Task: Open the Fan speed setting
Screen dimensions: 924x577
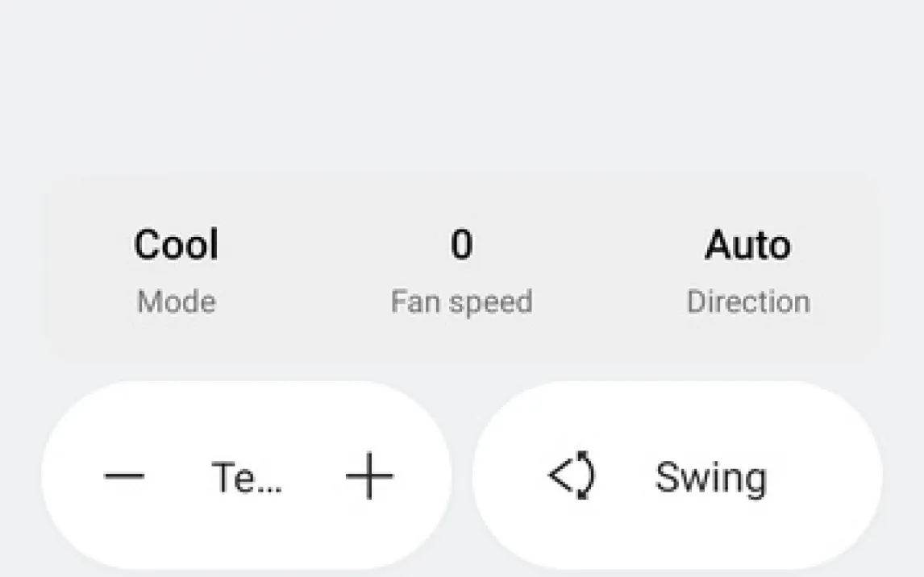Action: tap(461, 274)
